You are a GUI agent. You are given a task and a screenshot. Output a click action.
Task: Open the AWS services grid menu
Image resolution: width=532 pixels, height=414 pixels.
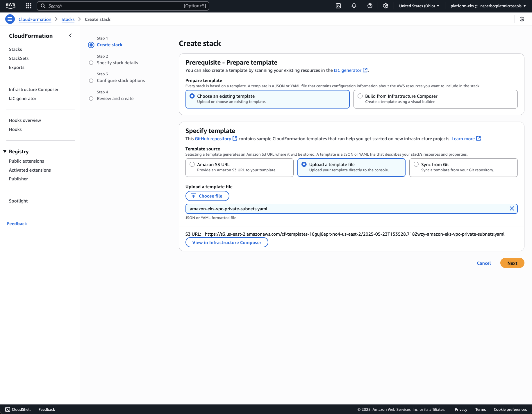[28, 6]
